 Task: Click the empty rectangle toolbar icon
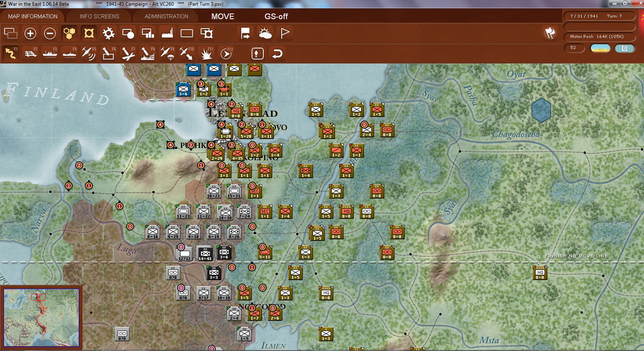[187, 33]
